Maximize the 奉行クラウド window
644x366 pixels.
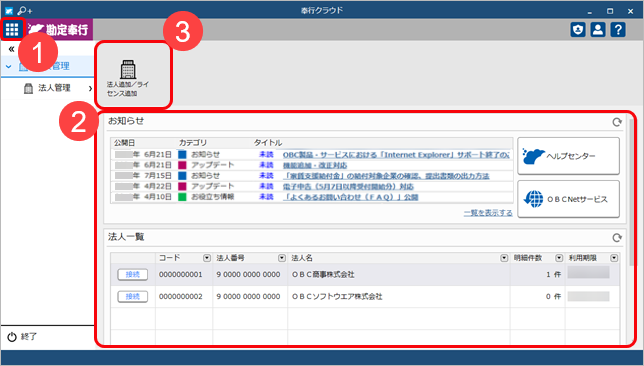(x=610, y=11)
